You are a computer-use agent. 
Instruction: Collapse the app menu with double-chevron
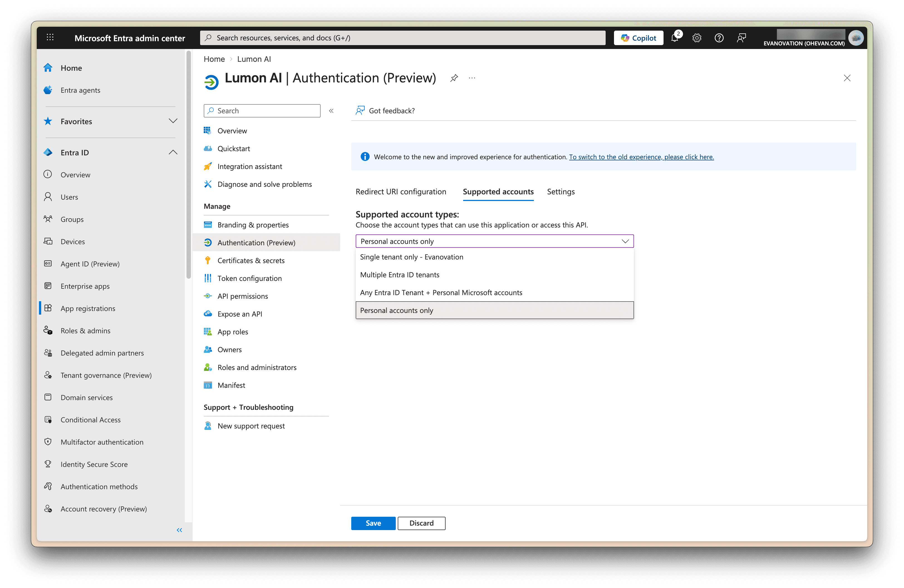tap(331, 111)
